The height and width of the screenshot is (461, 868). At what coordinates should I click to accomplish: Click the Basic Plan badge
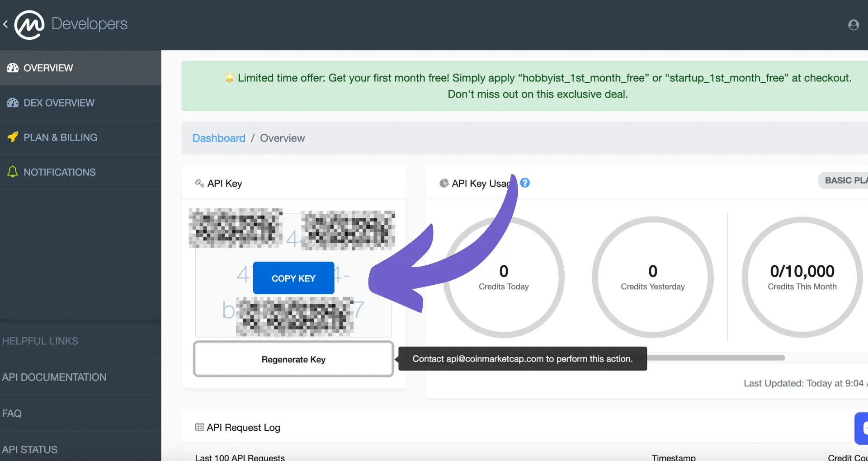click(x=843, y=180)
